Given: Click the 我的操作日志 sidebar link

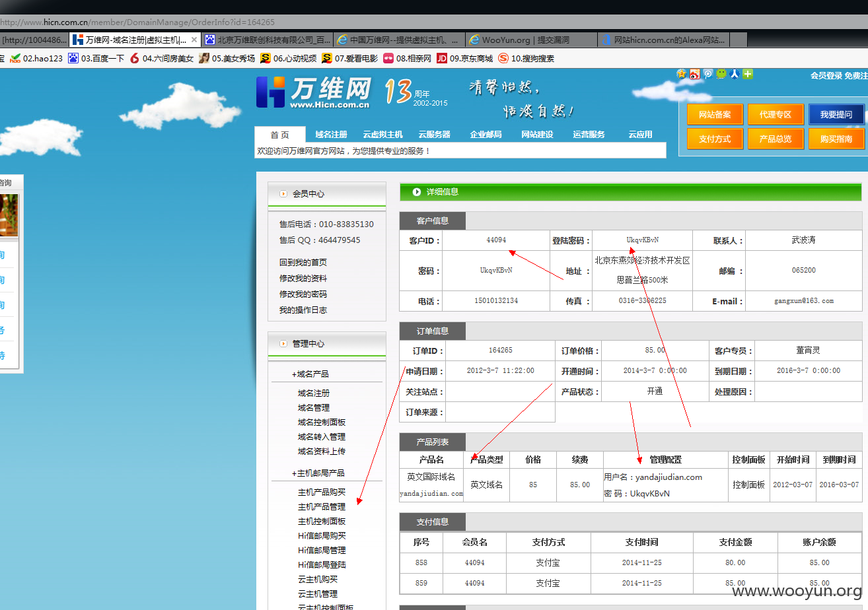Looking at the screenshot, I should pos(303,310).
